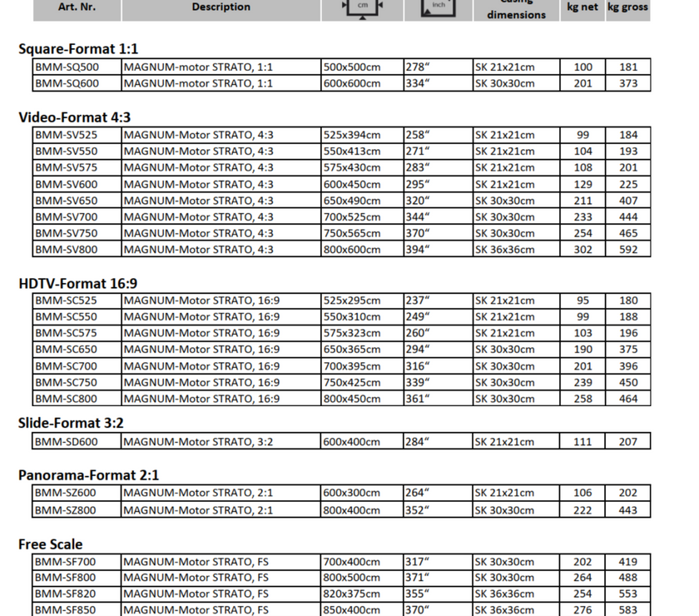
Task: Click the BMM-SF820 article number
Action: pyautogui.click(x=67, y=594)
